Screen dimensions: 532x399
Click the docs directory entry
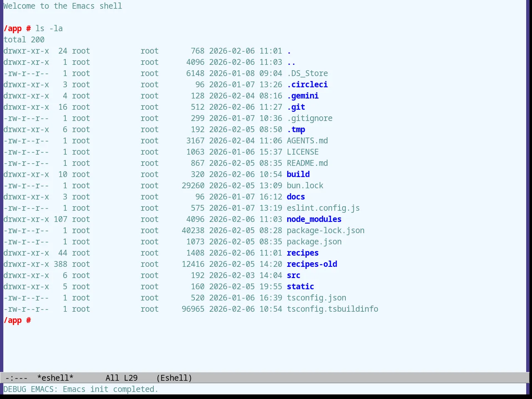point(296,197)
